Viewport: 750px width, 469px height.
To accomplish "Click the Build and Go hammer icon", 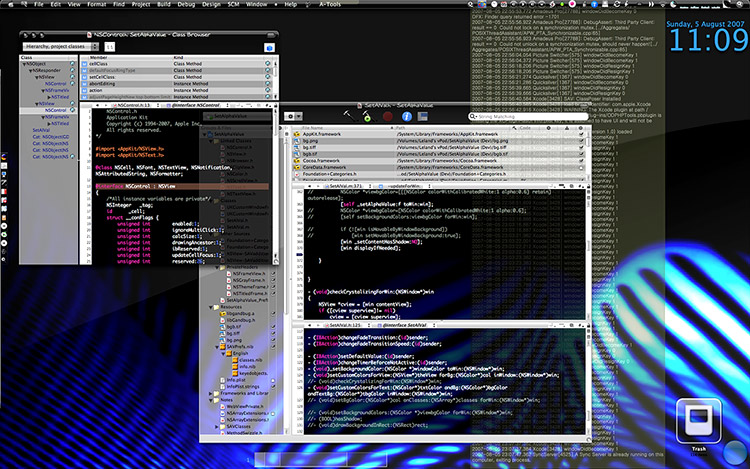I will (367, 116).
